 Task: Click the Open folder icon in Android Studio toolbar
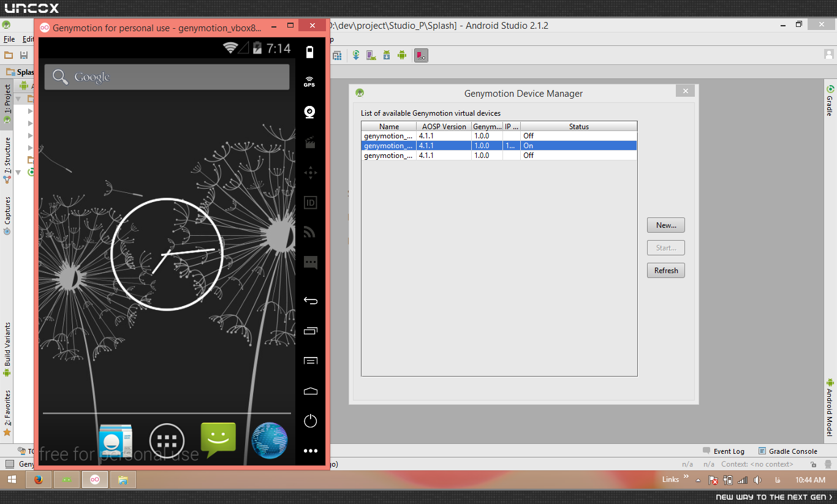[9, 55]
